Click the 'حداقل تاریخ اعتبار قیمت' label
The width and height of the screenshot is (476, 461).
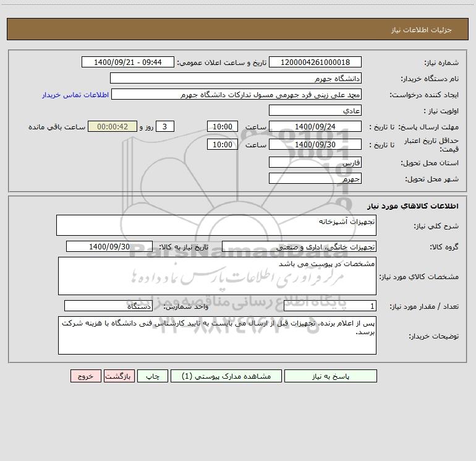click(431, 145)
